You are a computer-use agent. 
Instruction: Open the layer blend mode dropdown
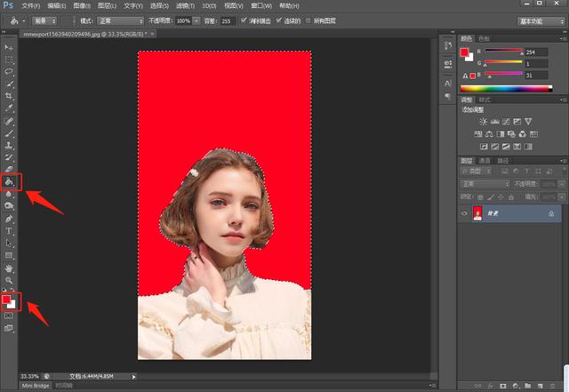tap(485, 184)
